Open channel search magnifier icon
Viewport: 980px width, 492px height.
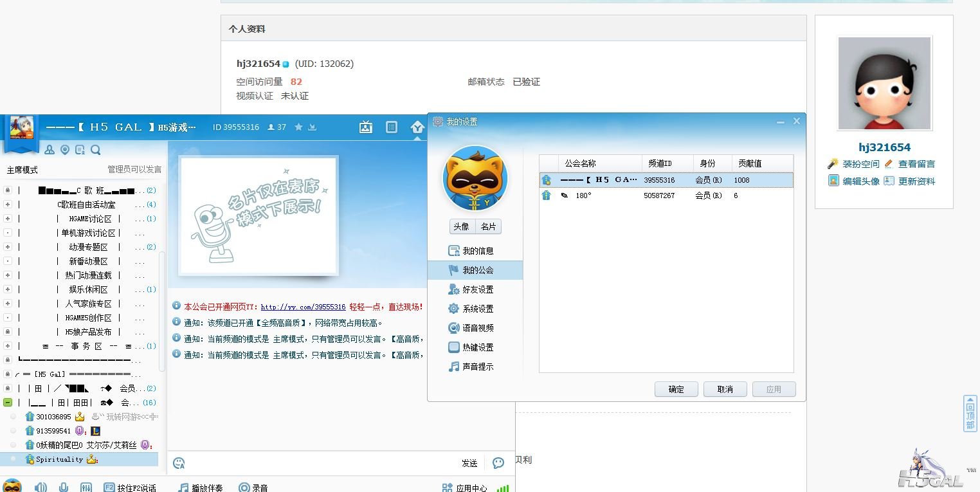(x=96, y=150)
